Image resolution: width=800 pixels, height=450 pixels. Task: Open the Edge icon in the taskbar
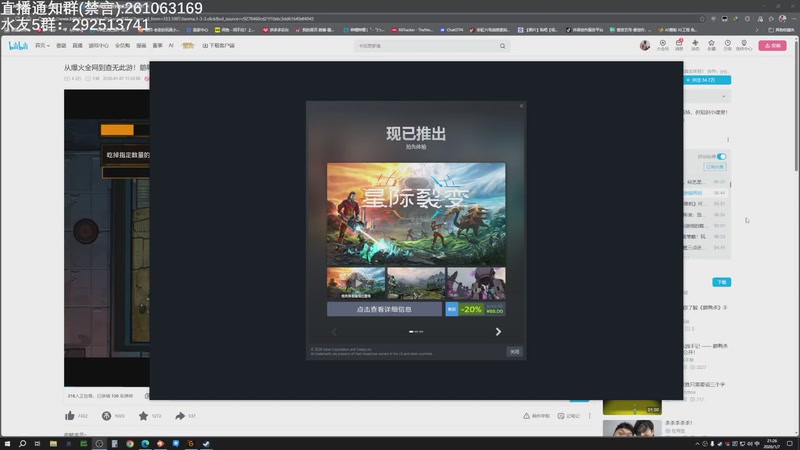[x=145, y=444]
